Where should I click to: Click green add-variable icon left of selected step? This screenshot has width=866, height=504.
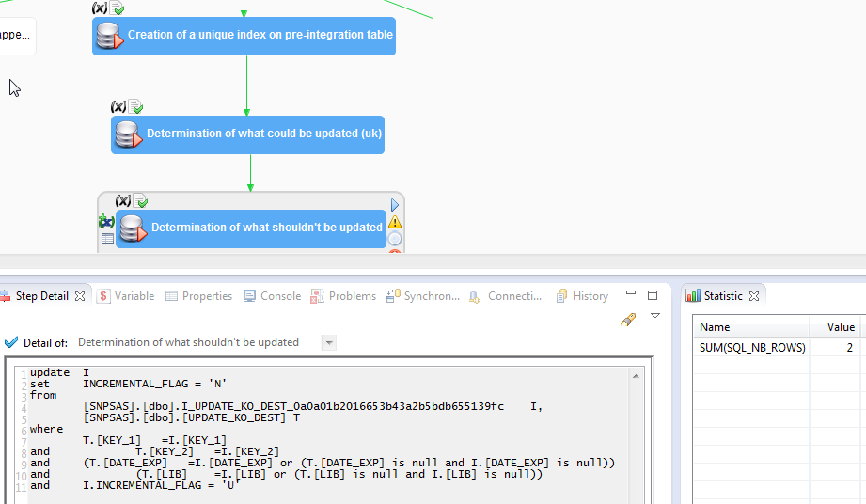[x=106, y=222]
